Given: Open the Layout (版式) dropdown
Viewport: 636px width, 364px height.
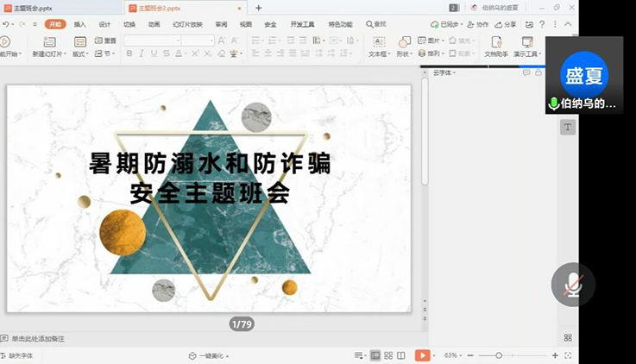Looking at the screenshot, I should [x=80, y=53].
